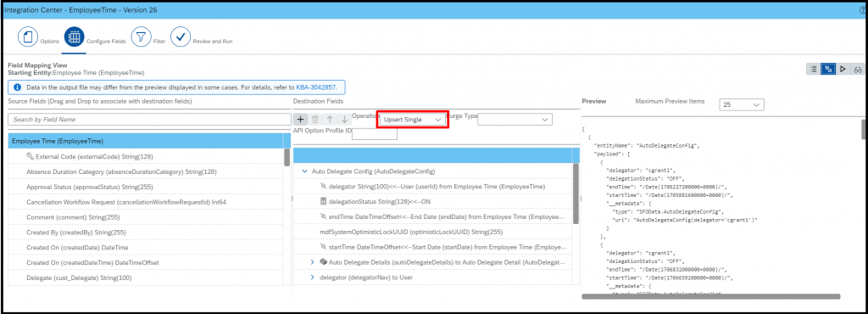
Task: Open Maximum Preview Items dropdown
Action: [741, 105]
